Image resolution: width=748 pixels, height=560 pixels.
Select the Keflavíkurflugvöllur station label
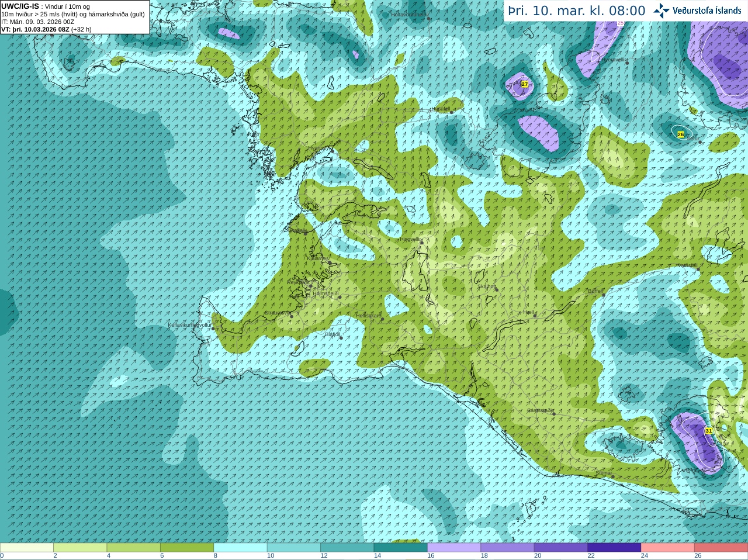(190, 325)
